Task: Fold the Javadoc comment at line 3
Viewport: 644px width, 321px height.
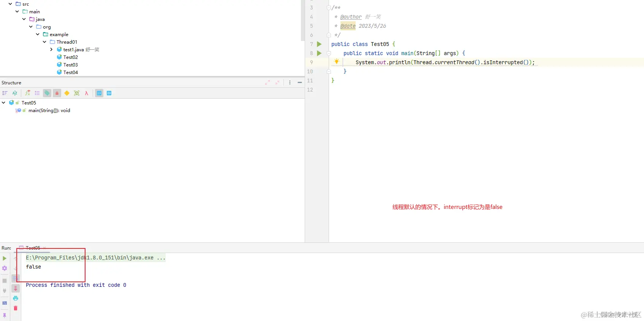Action: click(329, 8)
